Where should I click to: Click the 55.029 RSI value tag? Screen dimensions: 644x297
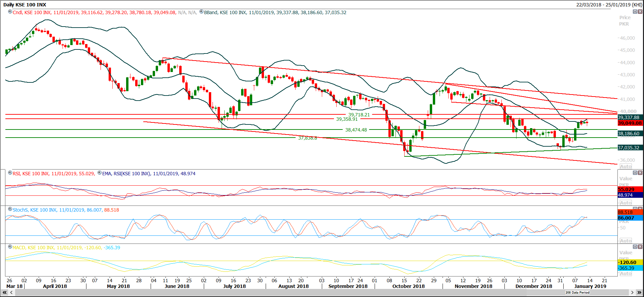click(630, 189)
